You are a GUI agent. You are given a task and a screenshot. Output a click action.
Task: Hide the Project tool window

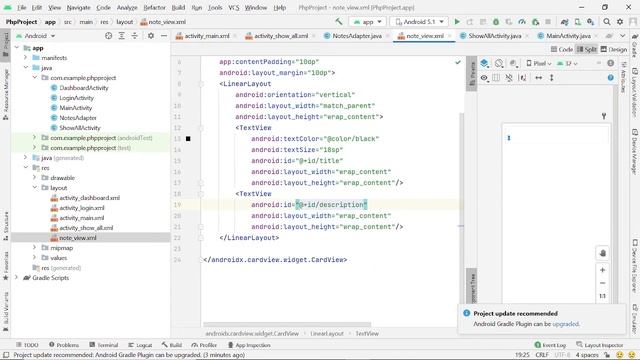tap(164, 36)
